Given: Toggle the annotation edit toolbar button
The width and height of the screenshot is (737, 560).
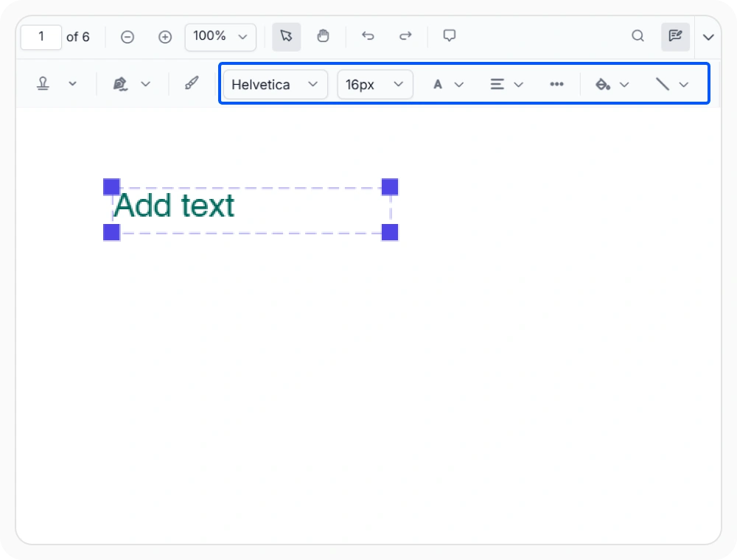Looking at the screenshot, I should tap(675, 36).
